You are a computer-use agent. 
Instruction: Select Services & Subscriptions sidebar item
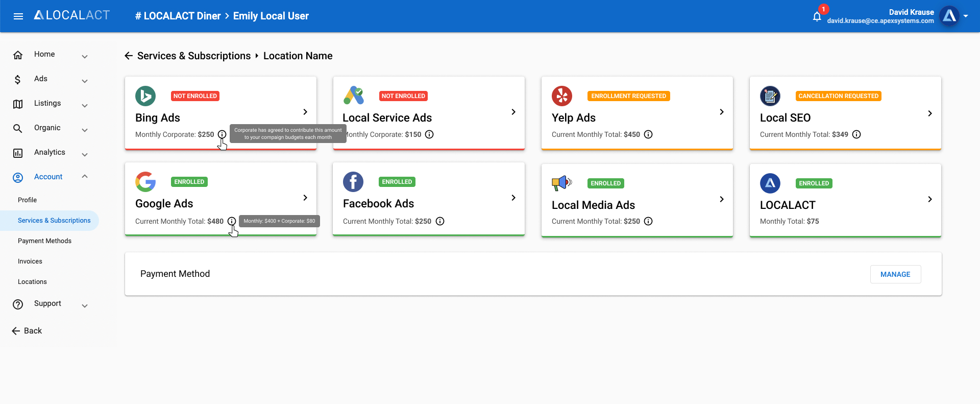point(50,221)
